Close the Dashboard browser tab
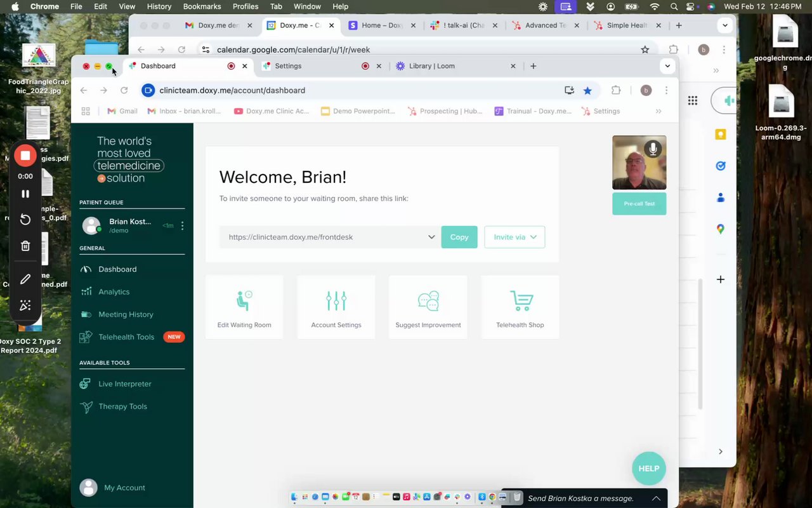This screenshot has width=812, height=508. pos(246,66)
